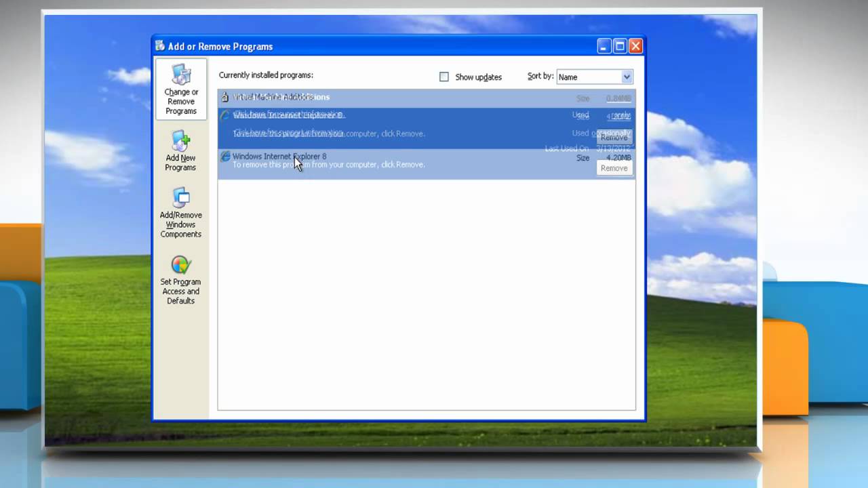
Task: Open Add/Remove Windows Components
Action: coord(180,213)
